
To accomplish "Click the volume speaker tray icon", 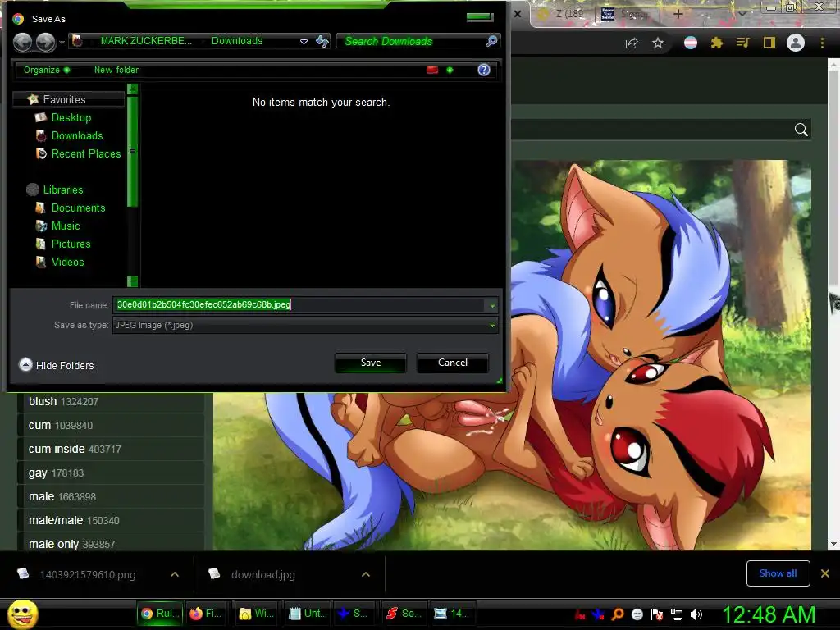I will pyautogui.click(x=696, y=614).
